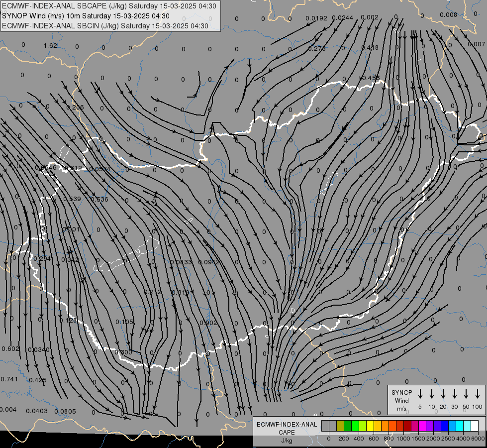Click the 0.0833 value on the map
This screenshot has width=487, height=448.
181,262
